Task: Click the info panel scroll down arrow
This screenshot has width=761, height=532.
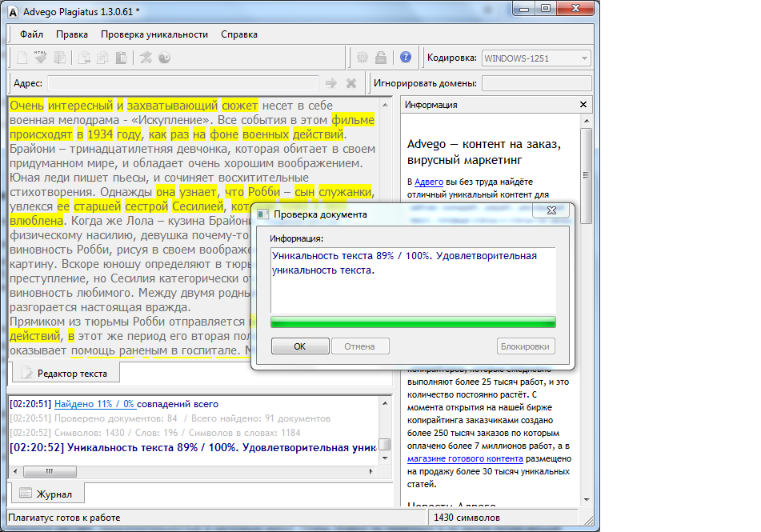Action: tap(587, 499)
